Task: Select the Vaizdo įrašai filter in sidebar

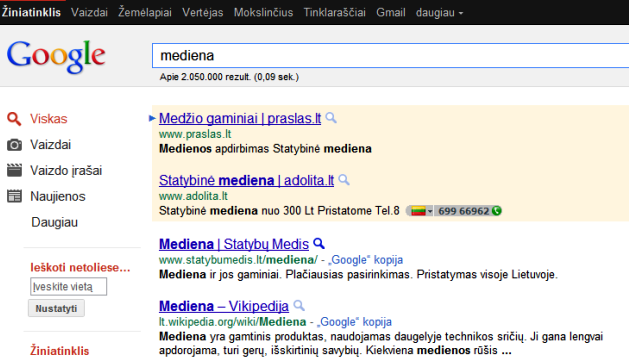Action: (66, 170)
